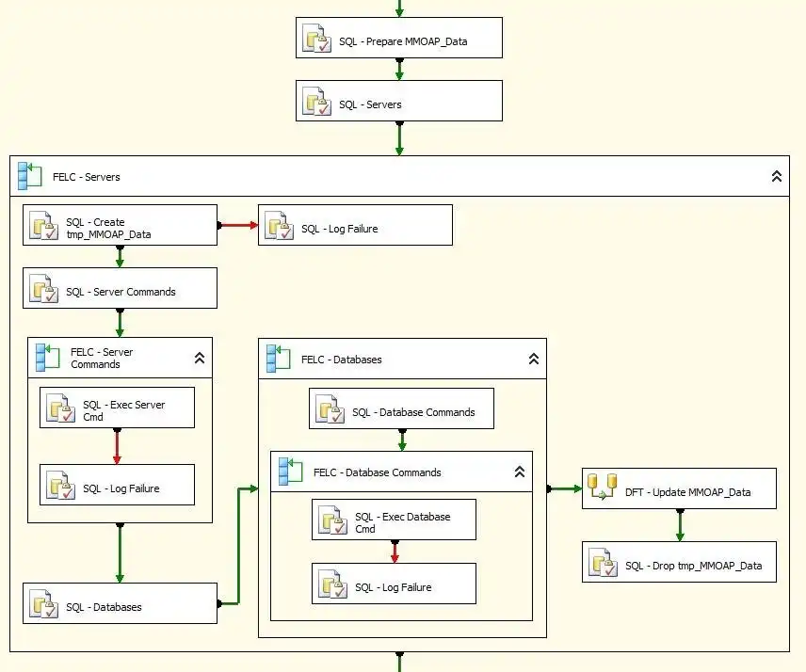806x672 pixels.
Task: Select the "SQL - Drop tmp_MMOAP_Data" label
Action: pyautogui.click(x=693, y=566)
